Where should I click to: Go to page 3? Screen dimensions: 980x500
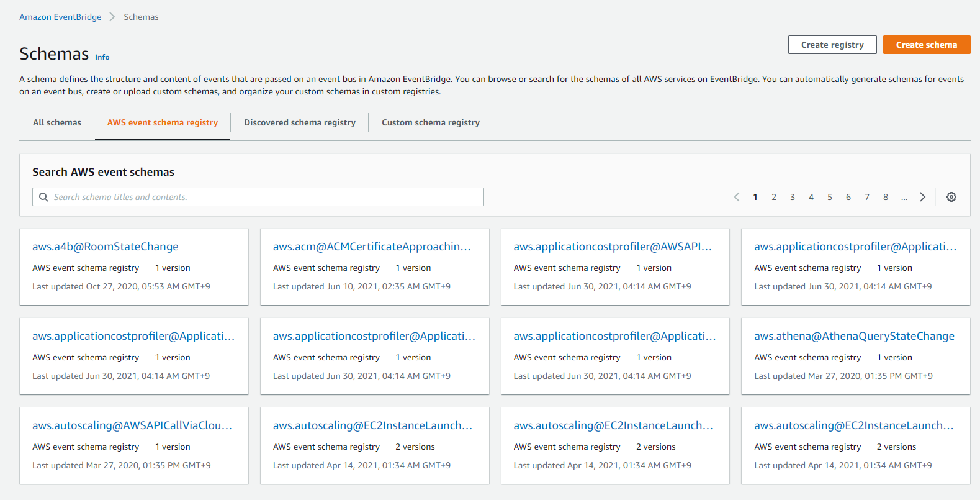tap(793, 197)
